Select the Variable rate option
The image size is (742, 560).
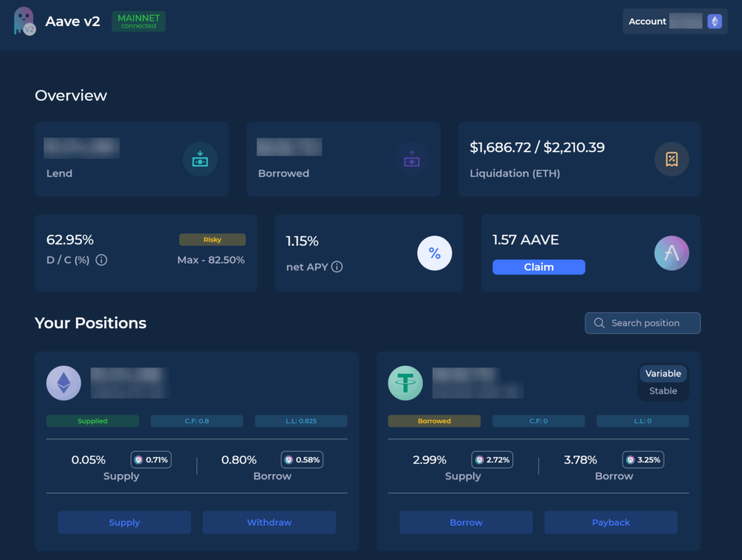663,374
